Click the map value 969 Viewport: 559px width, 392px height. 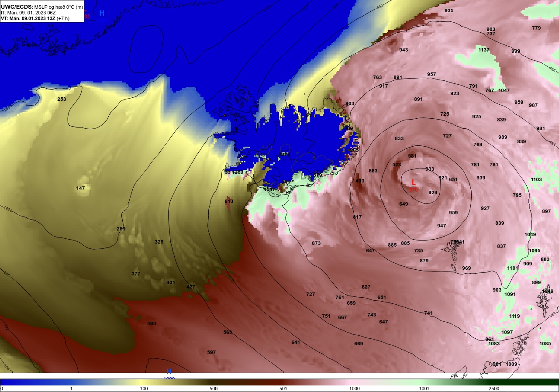(466, 268)
